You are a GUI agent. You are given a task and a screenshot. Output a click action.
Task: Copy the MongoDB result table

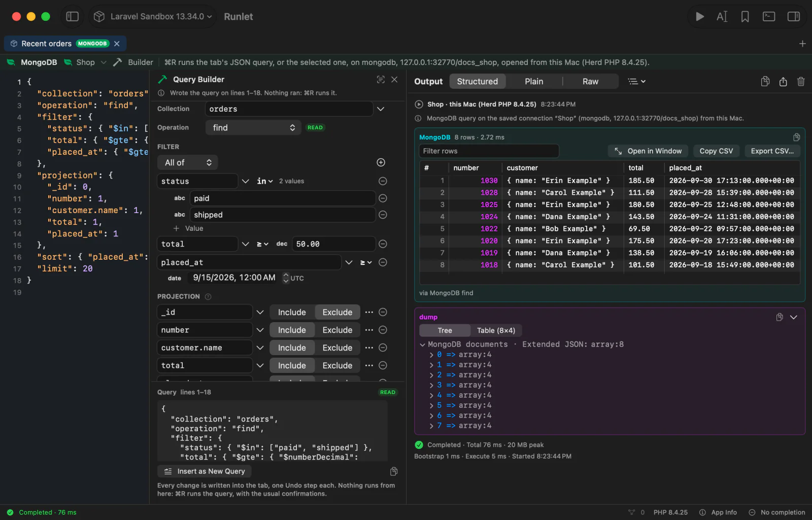click(797, 137)
